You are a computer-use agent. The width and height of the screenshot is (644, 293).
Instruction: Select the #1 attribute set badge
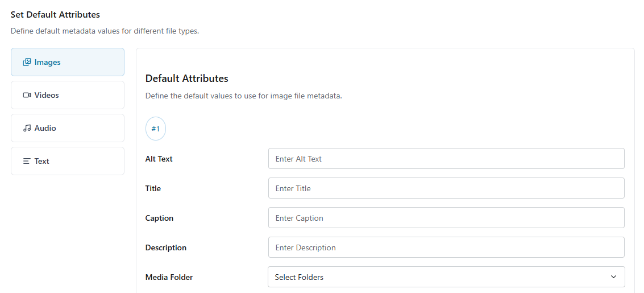click(156, 129)
